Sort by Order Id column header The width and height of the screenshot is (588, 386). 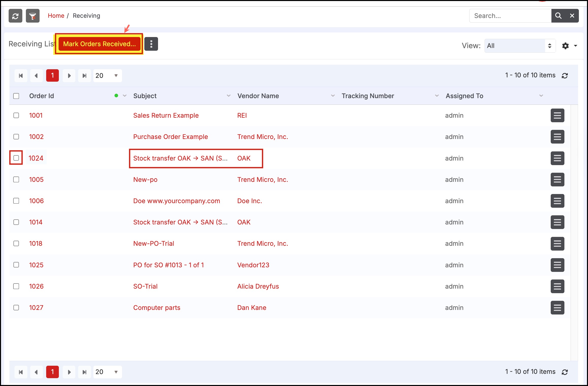42,96
